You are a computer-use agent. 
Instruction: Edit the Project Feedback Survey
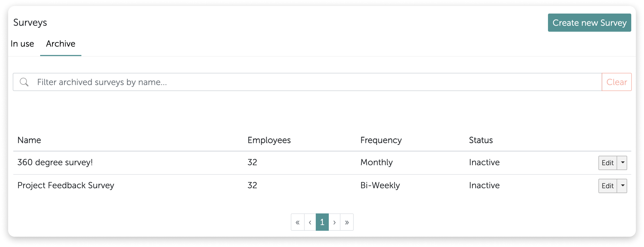pyautogui.click(x=608, y=186)
